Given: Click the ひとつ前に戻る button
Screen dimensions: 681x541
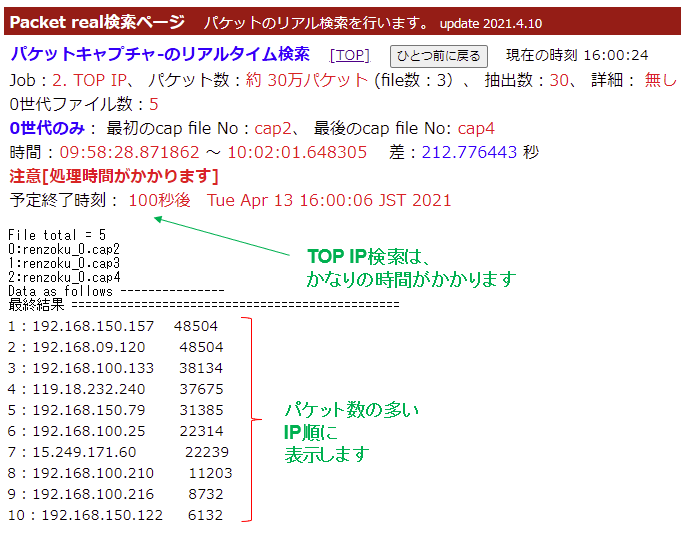Looking at the screenshot, I should point(439,56).
